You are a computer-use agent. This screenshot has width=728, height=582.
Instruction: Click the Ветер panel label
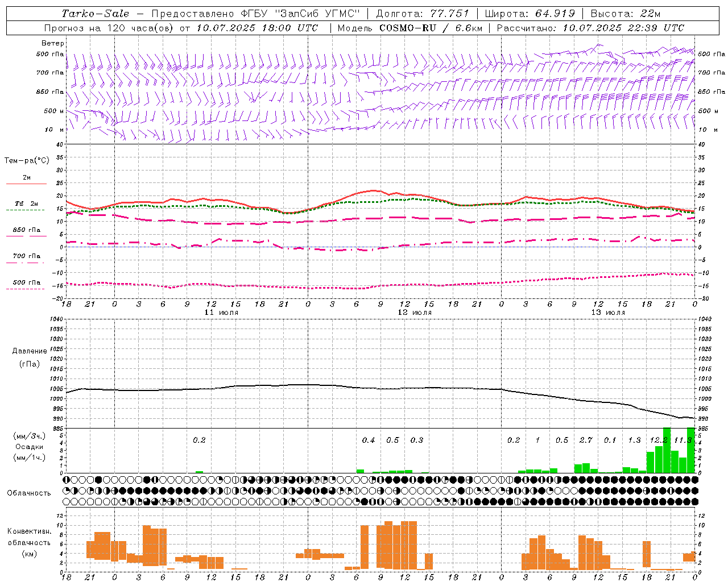point(53,43)
